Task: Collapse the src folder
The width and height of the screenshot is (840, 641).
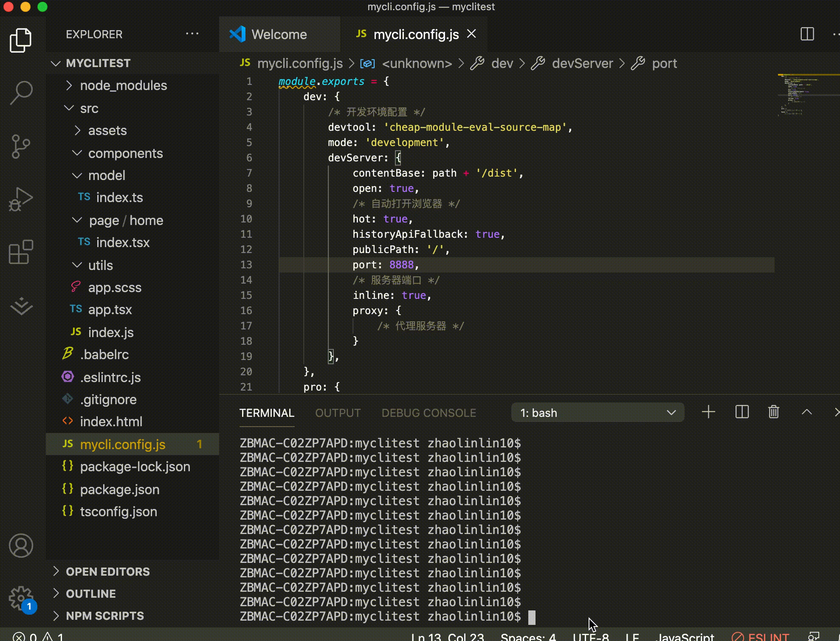Action: [132, 108]
